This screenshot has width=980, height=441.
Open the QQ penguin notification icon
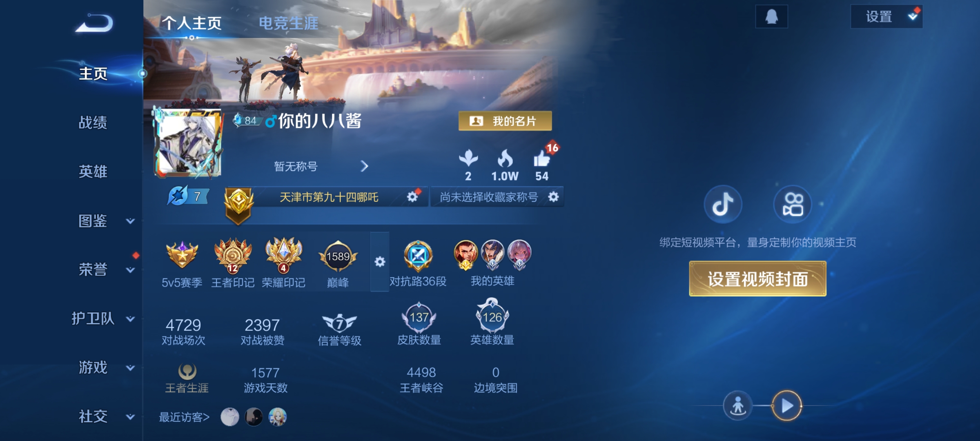click(771, 17)
